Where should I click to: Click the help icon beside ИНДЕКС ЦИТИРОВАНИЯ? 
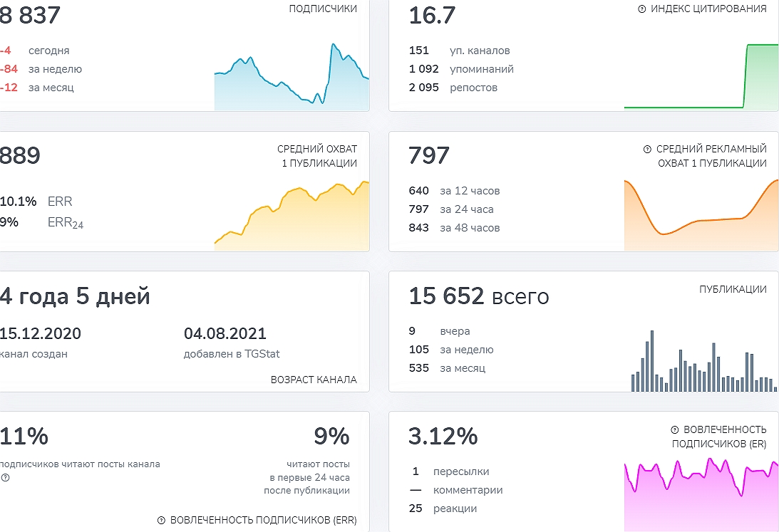click(641, 9)
